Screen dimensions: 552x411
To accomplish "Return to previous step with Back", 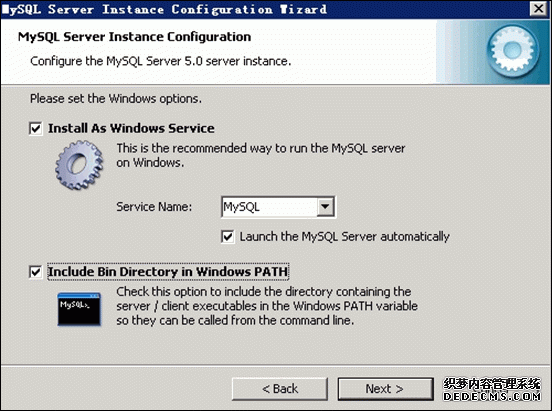I will click(280, 389).
